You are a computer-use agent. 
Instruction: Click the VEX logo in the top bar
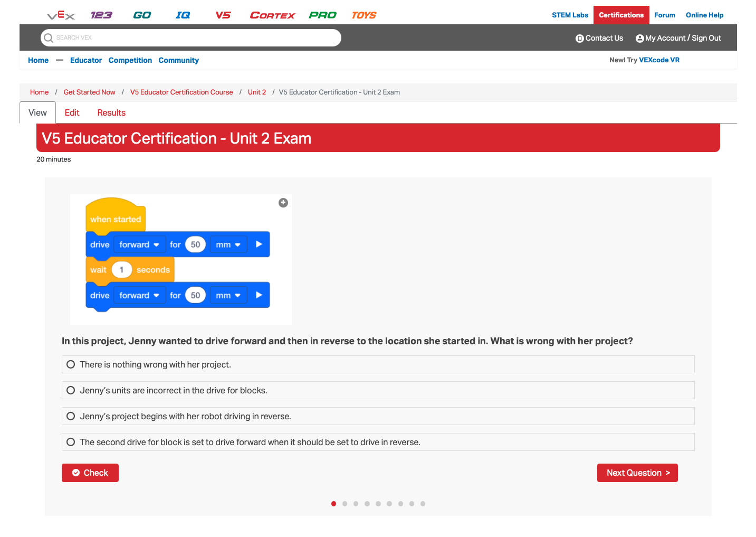61,15
